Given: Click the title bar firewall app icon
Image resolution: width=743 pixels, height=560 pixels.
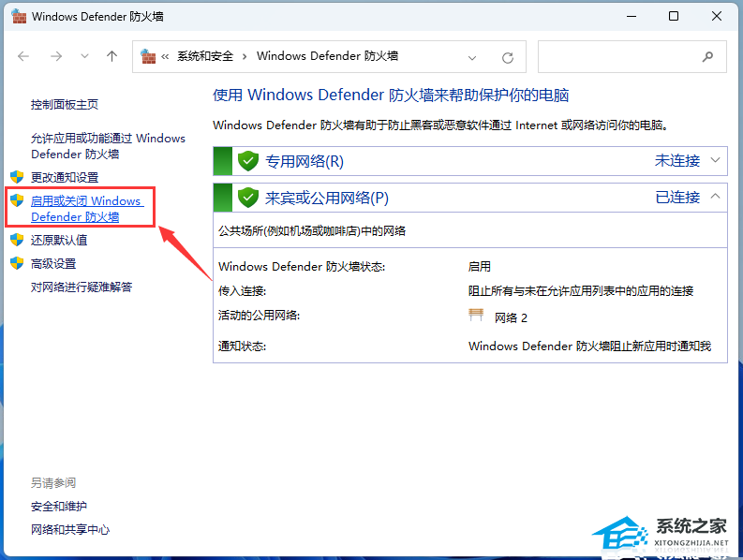Looking at the screenshot, I should pos(19,16).
